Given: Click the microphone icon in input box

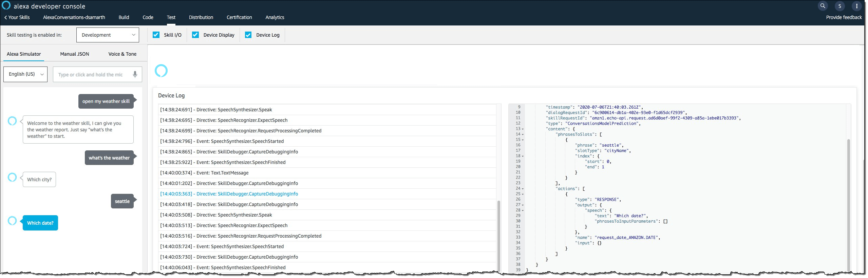Looking at the screenshot, I should tap(135, 74).
